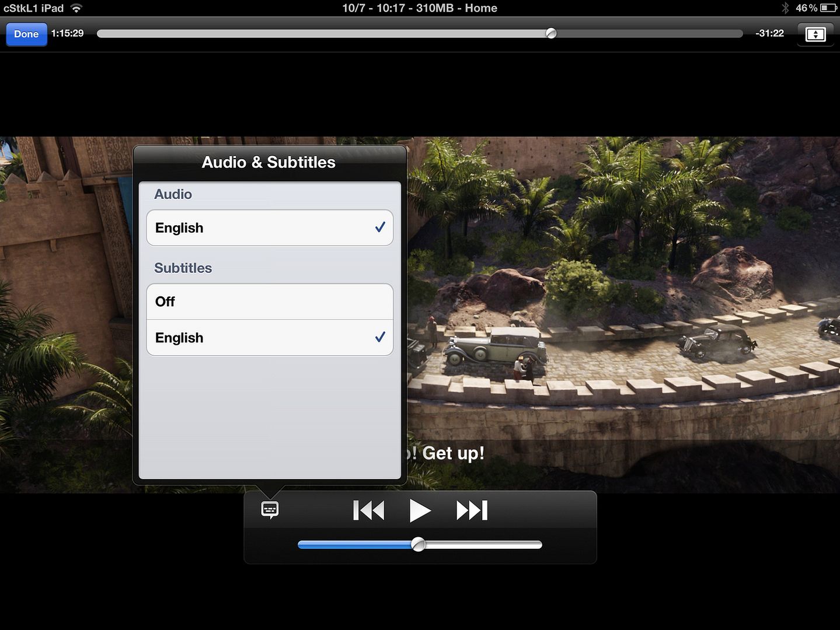
Task: Click the remaining time -31:22 label
Action: [x=769, y=33]
